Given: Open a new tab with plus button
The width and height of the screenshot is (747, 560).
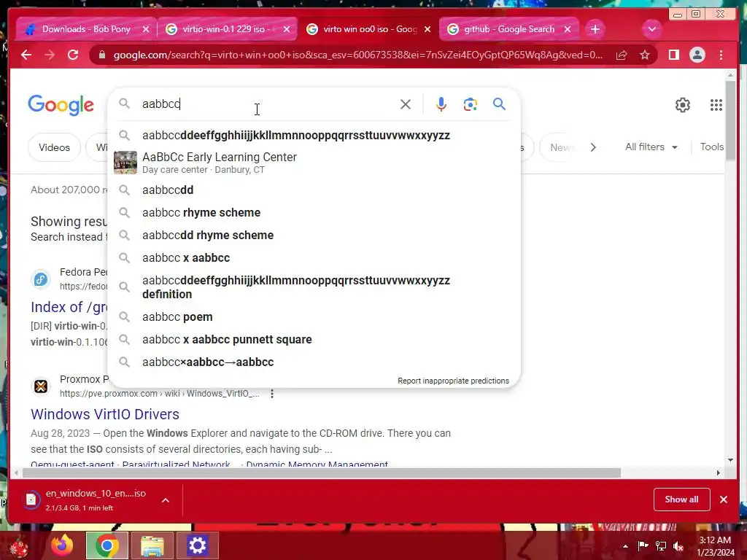Looking at the screenshot, I should coord(595,29).
